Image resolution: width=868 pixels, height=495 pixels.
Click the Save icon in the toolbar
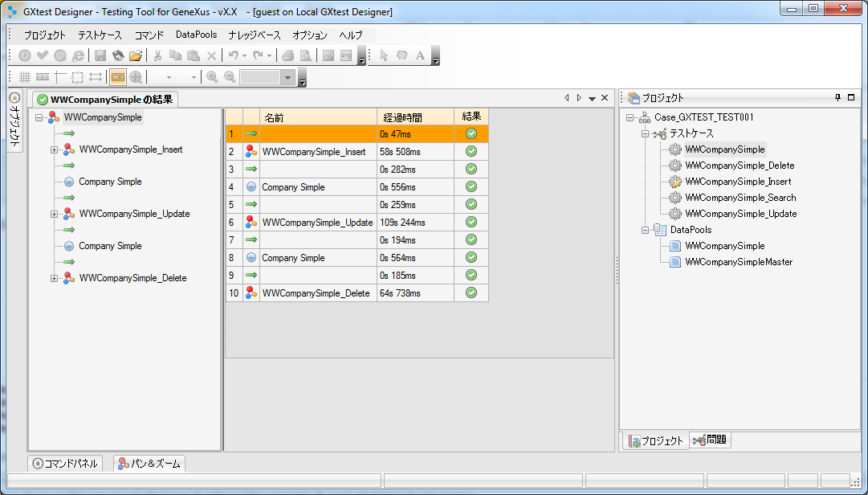tap(100, 55)
